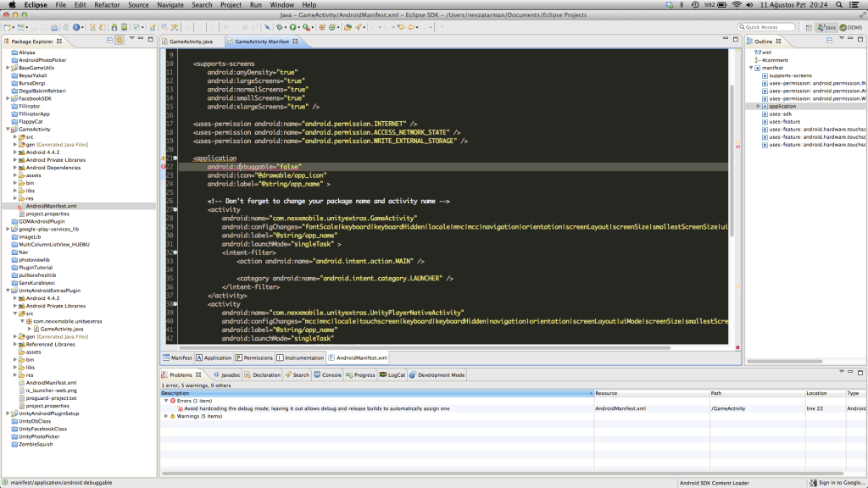Screen dimensions: 868x488
Task: Click the Android SDK Content Loader progress indicator
Action: click(x=716, y=481)
